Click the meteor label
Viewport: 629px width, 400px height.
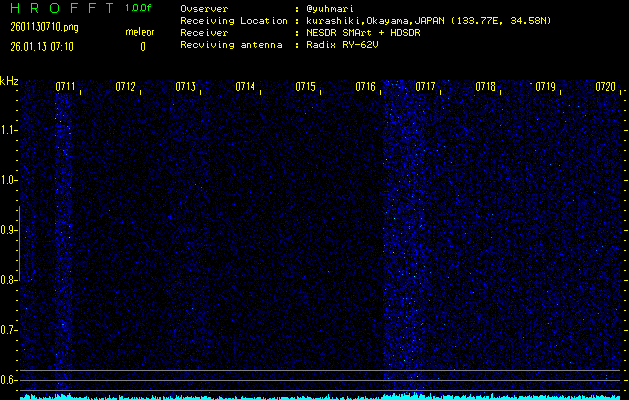coord(140,32)
